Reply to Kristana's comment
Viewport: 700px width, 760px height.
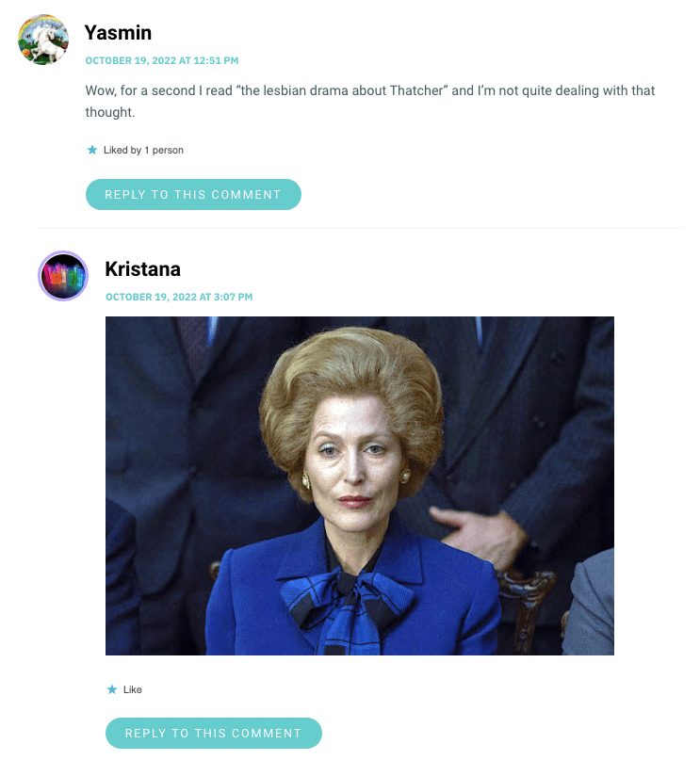pos(213,733)
